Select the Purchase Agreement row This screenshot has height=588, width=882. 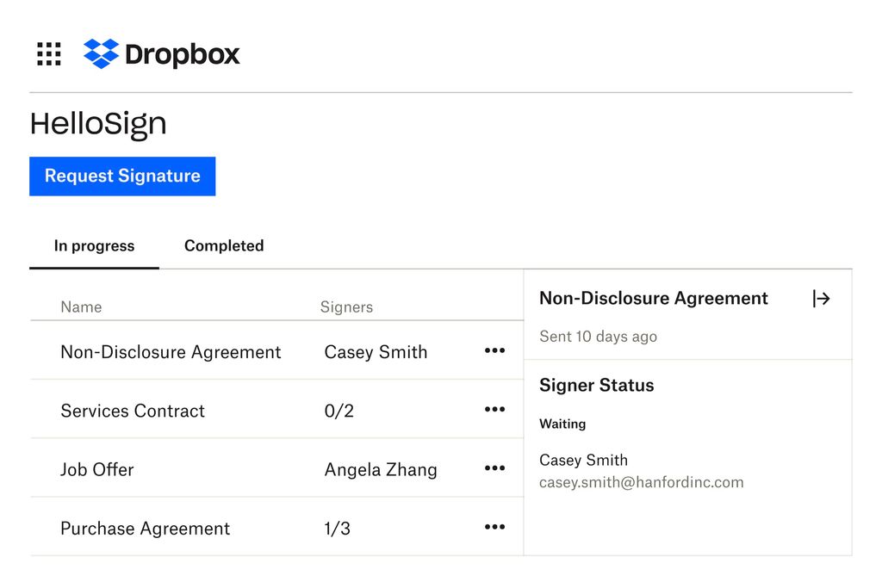point(145,528)
